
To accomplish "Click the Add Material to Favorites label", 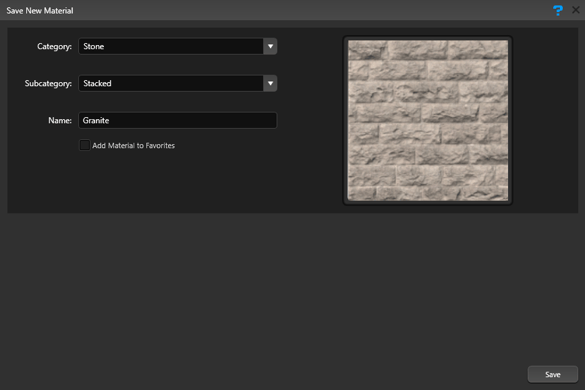I will [134, 146].
